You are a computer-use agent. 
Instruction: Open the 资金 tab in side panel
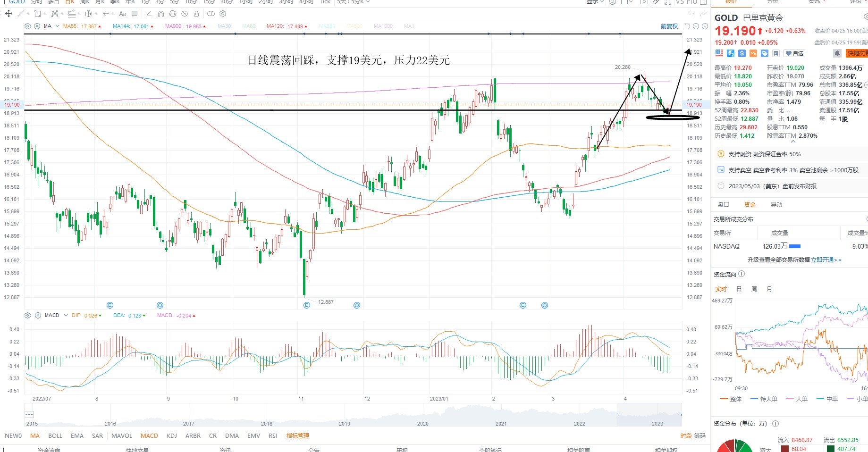(750, 204)
